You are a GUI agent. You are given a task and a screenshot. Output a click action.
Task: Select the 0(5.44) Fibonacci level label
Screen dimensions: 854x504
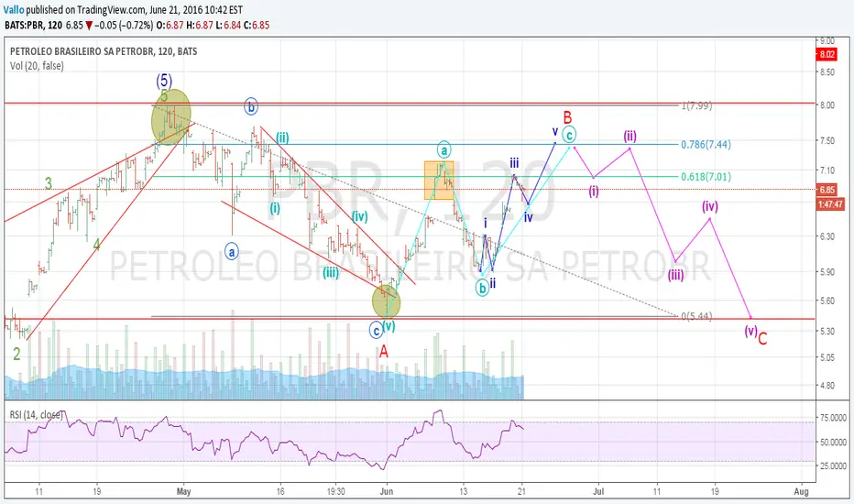pyautogui.click(x=696, y=316)
